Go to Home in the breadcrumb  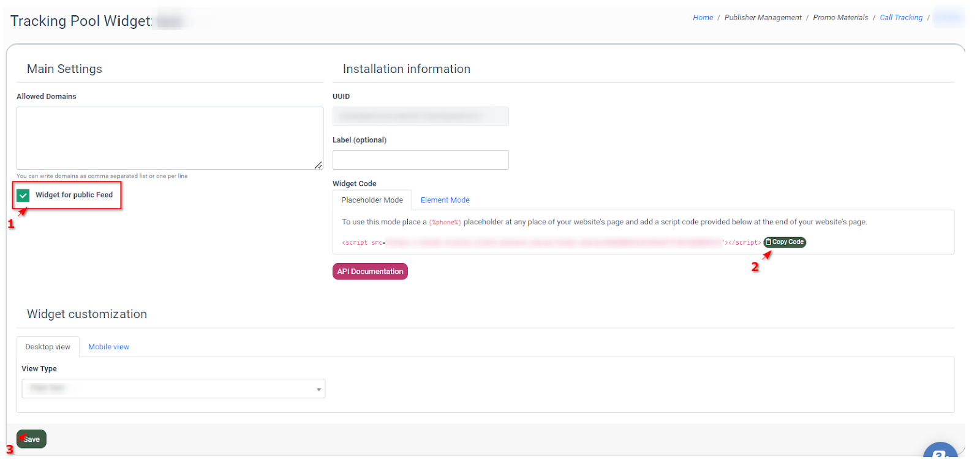[703, 18]
